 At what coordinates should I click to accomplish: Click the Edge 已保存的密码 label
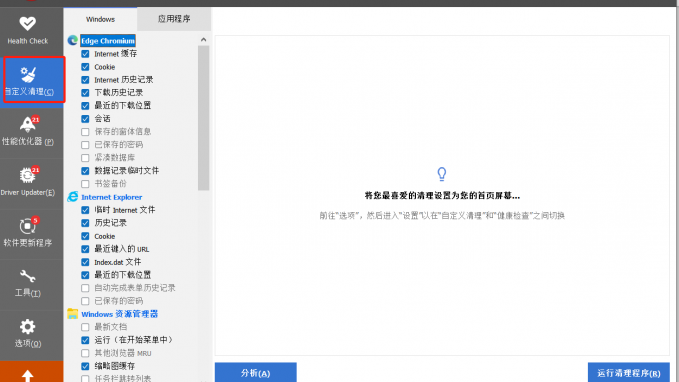tap(119, 145)
